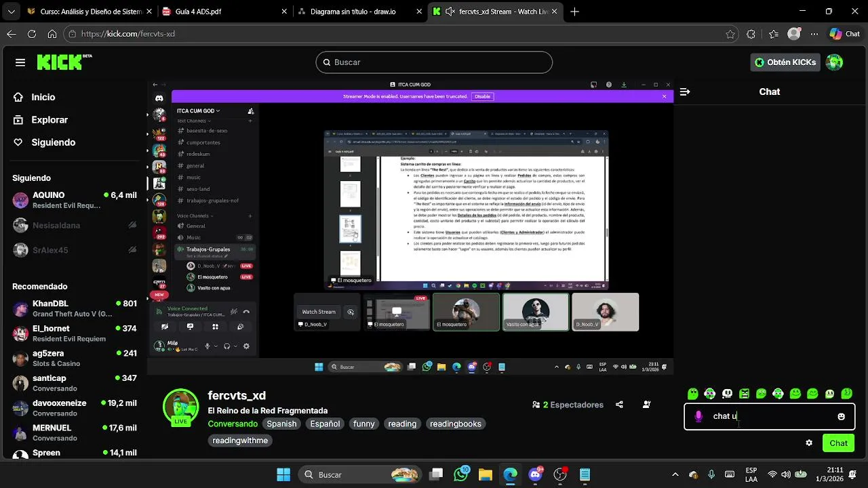
Task: Open chat settings gear
Action: (809, 443)
